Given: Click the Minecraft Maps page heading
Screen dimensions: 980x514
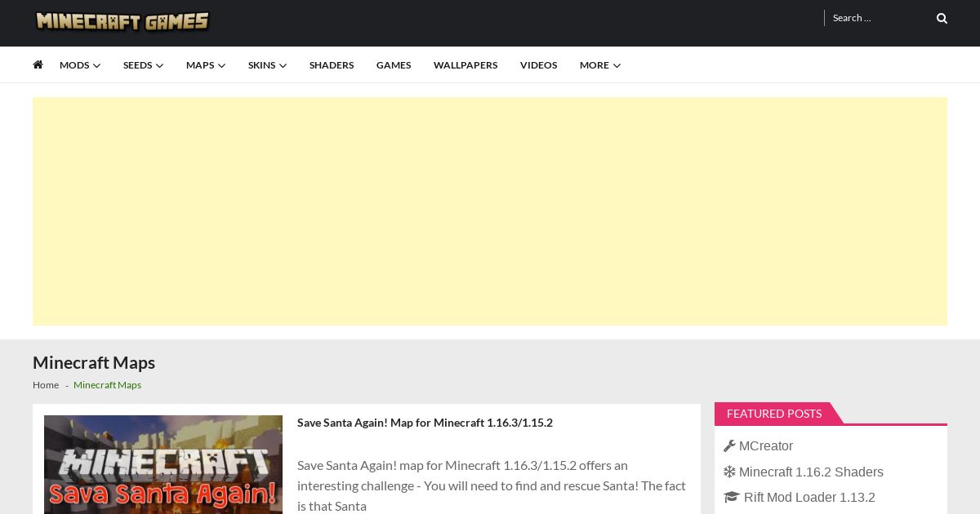Looking at the screenshot, I should pos(94,363).
